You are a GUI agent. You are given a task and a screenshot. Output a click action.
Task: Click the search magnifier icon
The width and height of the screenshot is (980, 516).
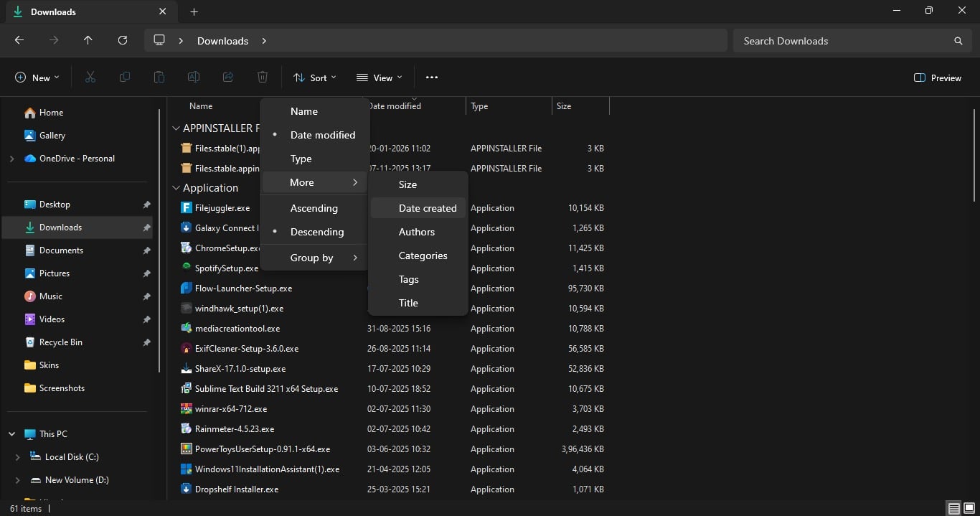[x=958, y=41]
